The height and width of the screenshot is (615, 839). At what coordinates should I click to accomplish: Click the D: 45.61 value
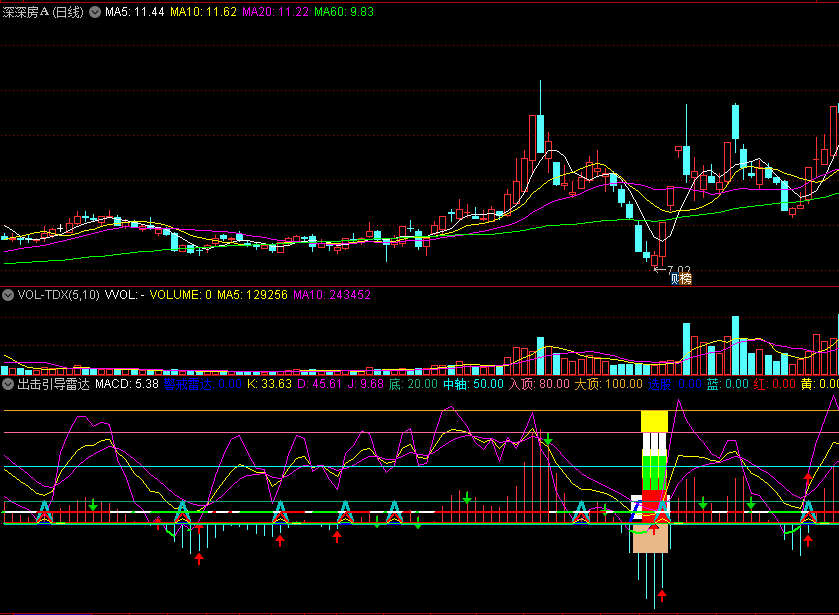click(x=319, y=384)
